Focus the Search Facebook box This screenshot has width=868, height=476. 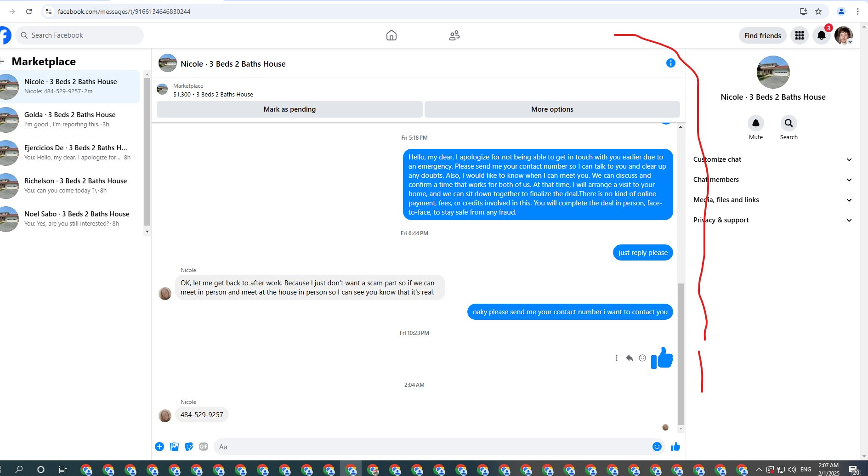pyautogui.click(x=79, y=35)
